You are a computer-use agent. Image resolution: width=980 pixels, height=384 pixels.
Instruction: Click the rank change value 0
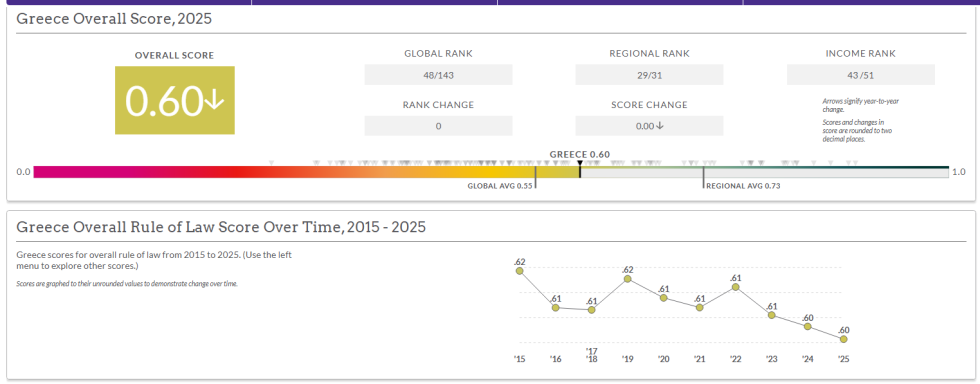pyautogui.click(x=438, y=126)
